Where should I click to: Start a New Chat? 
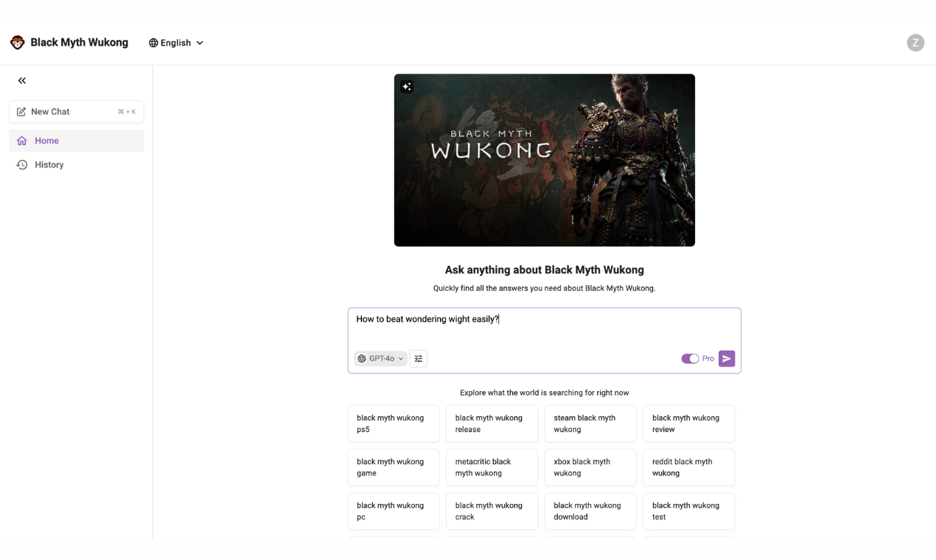pyautogui.click(x=77, y=112)
